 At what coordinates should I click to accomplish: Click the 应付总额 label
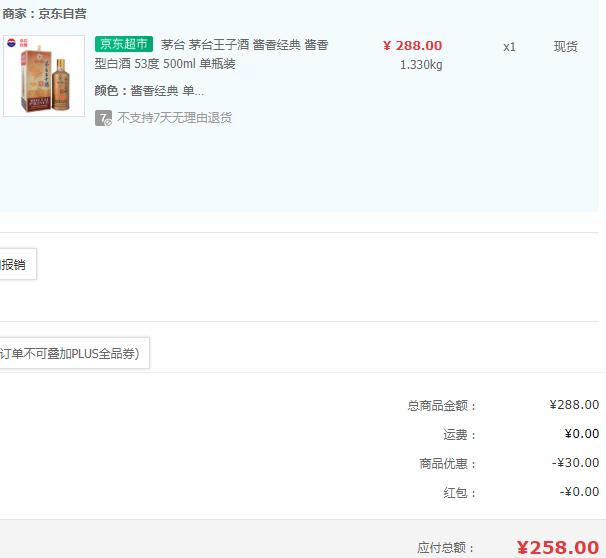point(446,548)
